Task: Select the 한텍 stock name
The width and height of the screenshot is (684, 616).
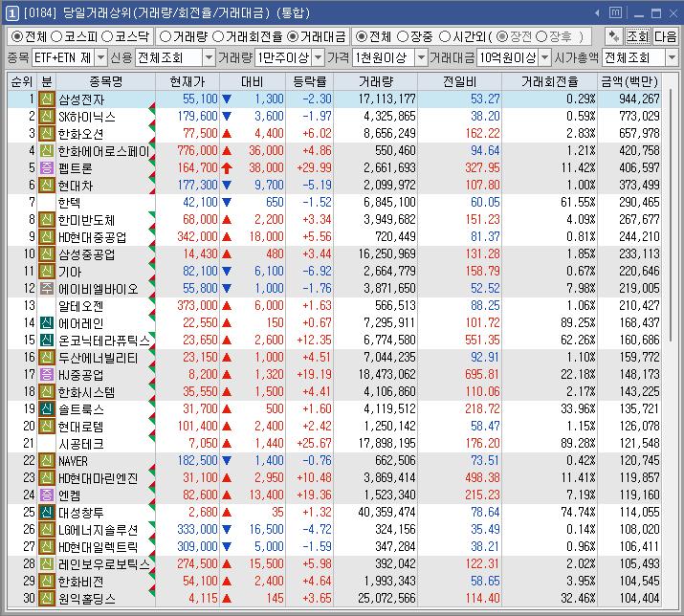Action: coord(69,203)
